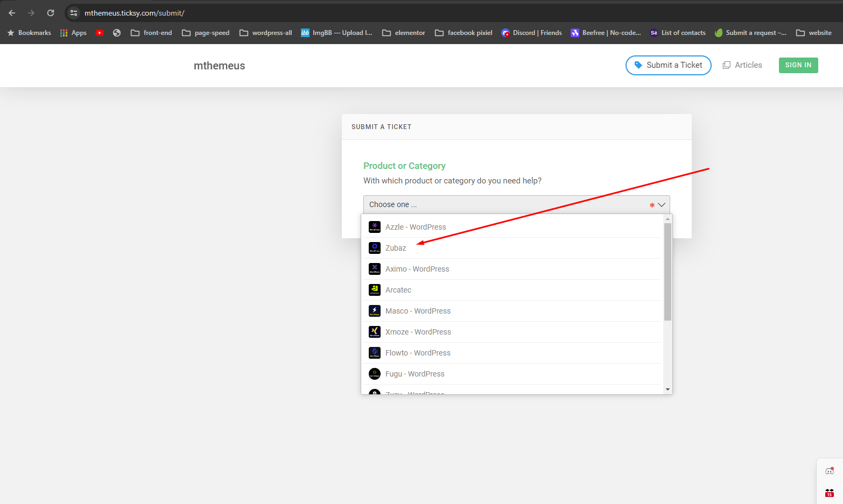843x504 pixels.
Task: Open the Beefree No-code bookmark
Action: (x=606, y=33)
